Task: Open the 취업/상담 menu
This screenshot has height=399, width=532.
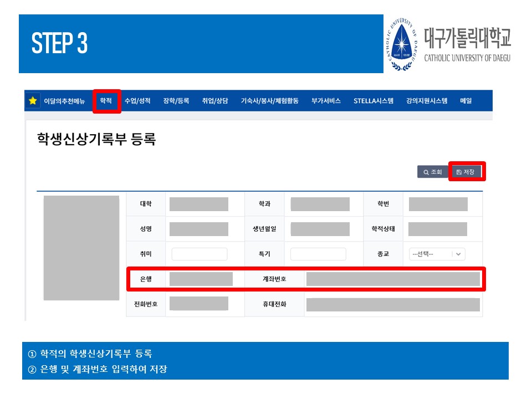Action: pyautogui.click(x=215, y=101)
